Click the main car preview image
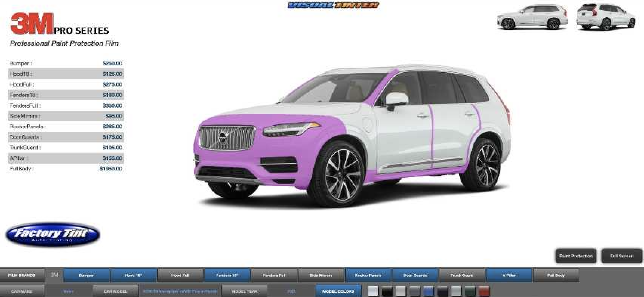The image size is (644, 297). pos(353,136)
